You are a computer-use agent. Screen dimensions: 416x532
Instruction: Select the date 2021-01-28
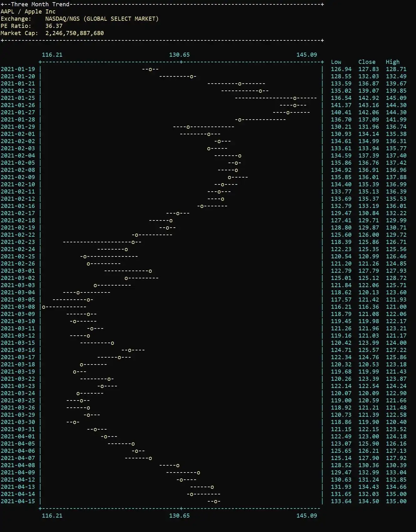18,120
